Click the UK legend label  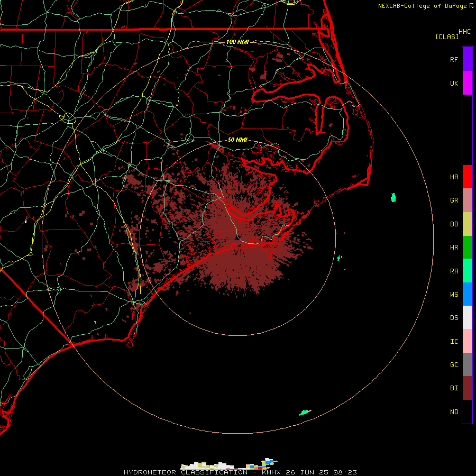click(x=454, y=84)
